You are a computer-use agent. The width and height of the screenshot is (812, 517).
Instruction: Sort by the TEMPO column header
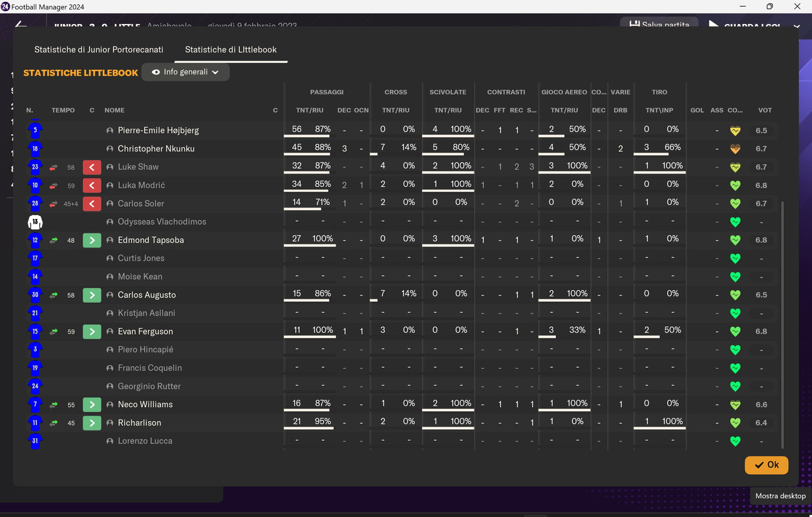[x=63, y=111]
